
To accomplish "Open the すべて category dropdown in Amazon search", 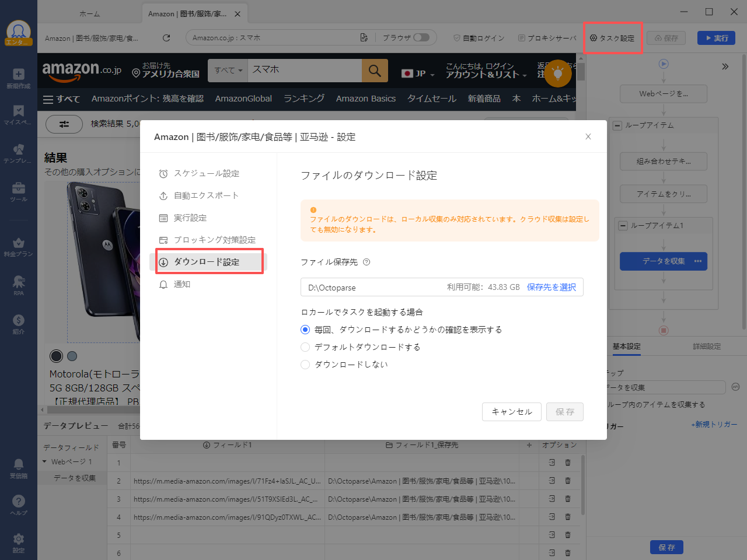I will pyautogui.click(x=228, y=70).
